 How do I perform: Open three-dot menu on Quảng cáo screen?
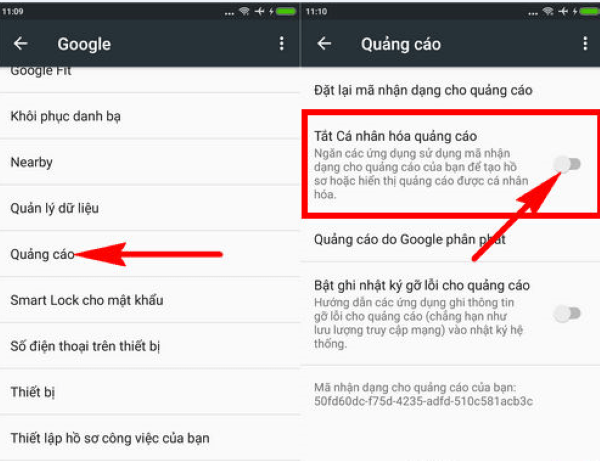585,44
